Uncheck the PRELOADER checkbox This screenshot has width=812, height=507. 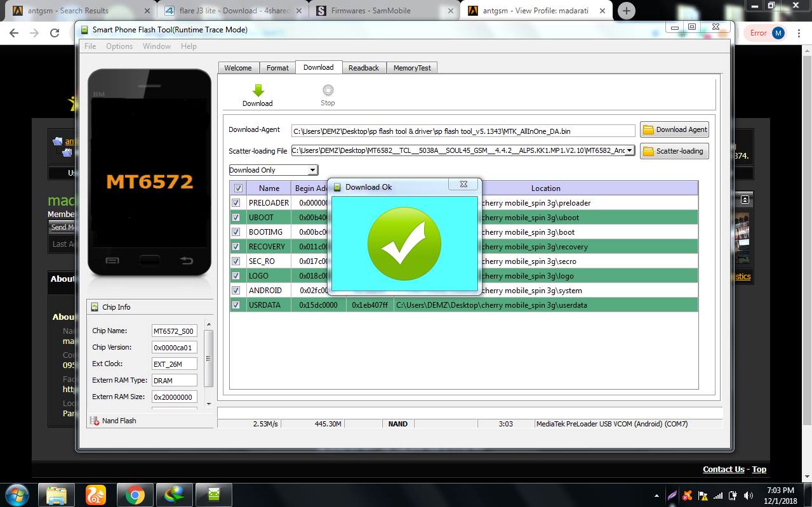coord(236,203)
